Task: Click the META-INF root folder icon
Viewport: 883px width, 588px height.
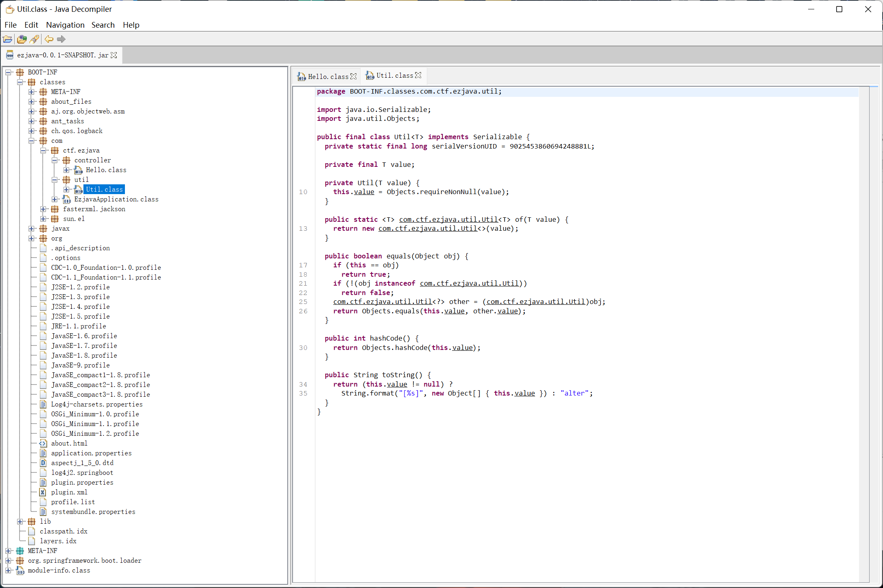Action: (20, 551)
